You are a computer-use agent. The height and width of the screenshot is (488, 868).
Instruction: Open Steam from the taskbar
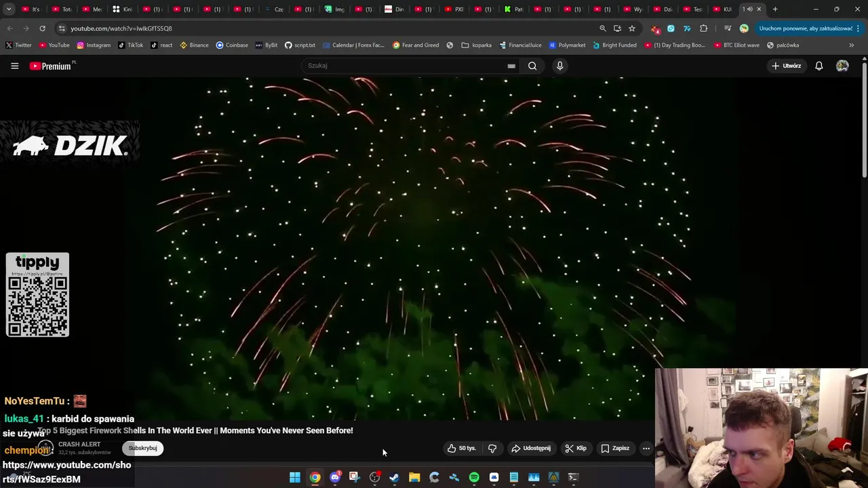394,477
